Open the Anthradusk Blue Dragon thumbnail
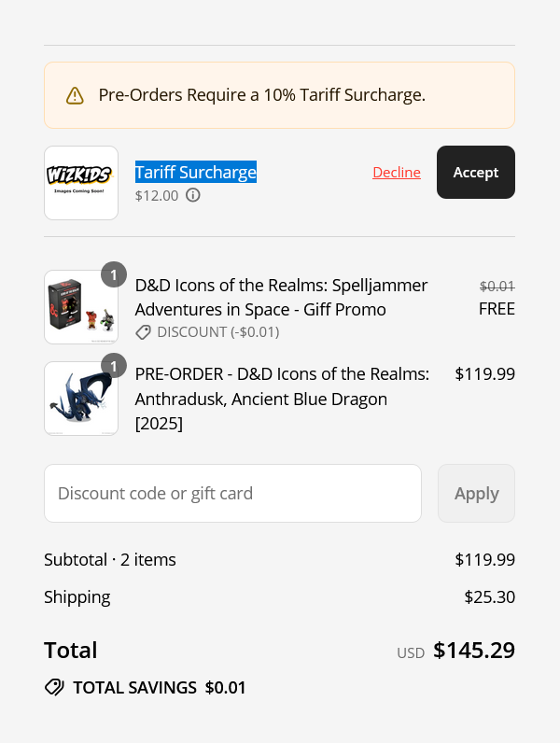This screenshot has width=560, height=743. point(81,399)
